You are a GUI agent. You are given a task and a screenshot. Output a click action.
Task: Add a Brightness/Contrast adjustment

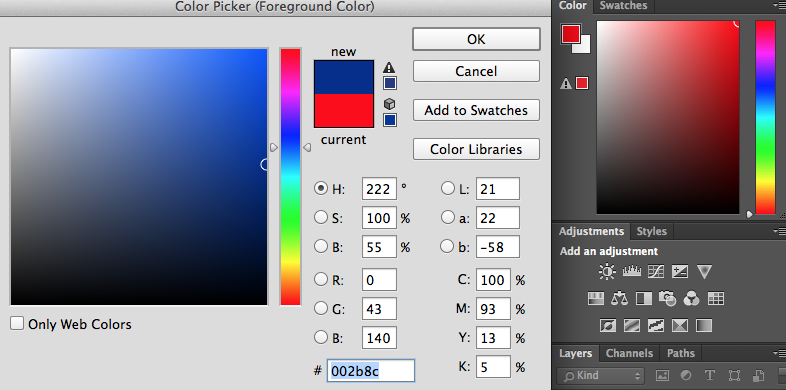pos(607,272)
